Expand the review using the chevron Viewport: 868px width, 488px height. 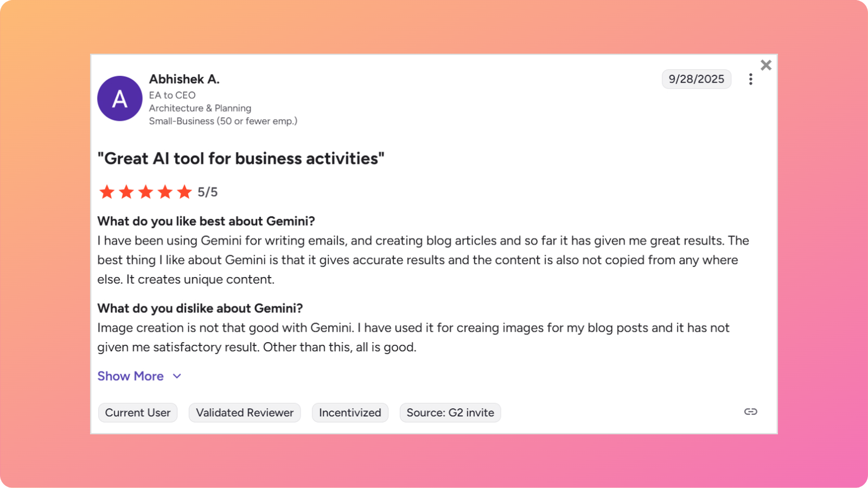177,376
